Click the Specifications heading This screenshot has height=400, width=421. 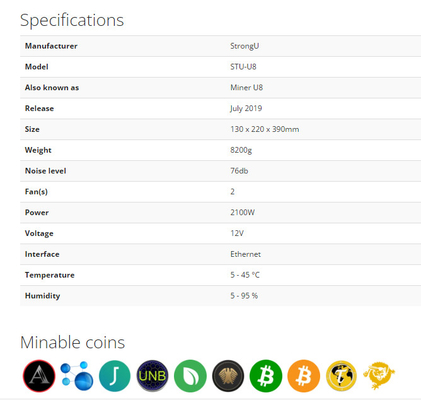[72, 20]
